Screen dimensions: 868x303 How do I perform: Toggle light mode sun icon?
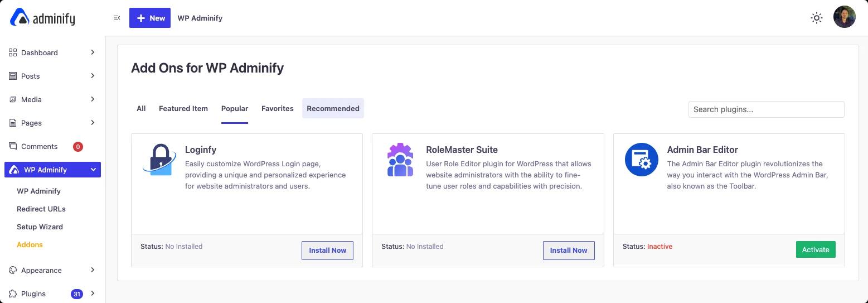click(x=817, y=18)
